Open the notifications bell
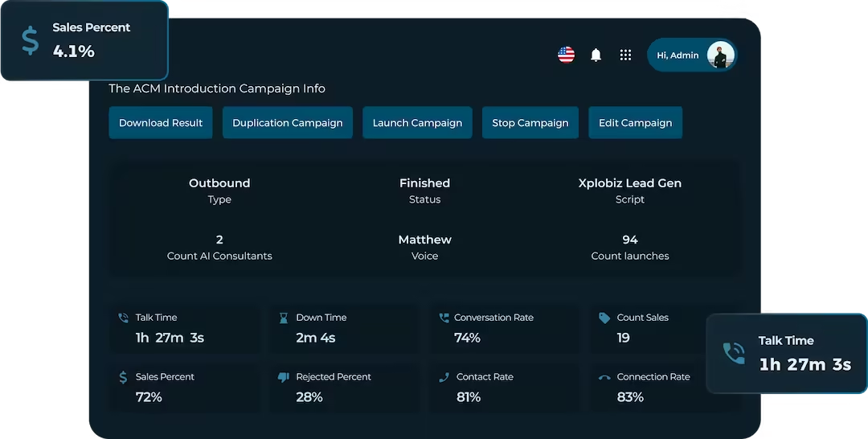The width and height of the screenshot is (868, 439). 596,55
